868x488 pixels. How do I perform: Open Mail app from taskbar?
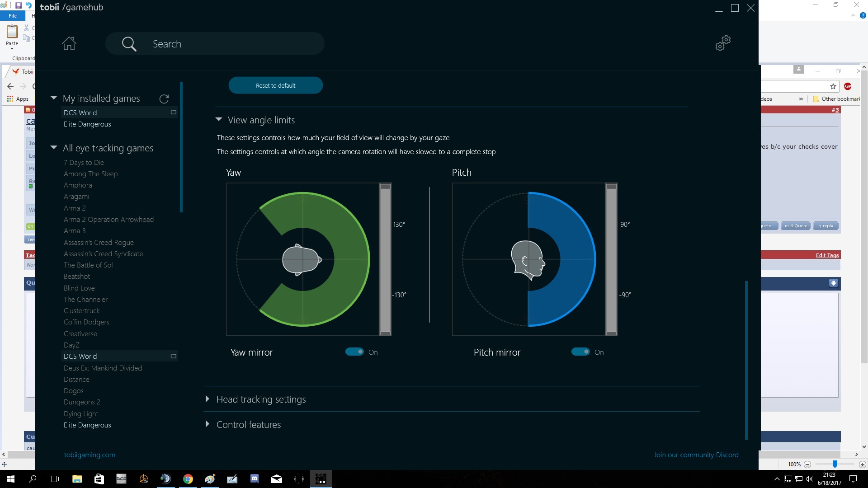pyautogui.click(x=277, y=479)
